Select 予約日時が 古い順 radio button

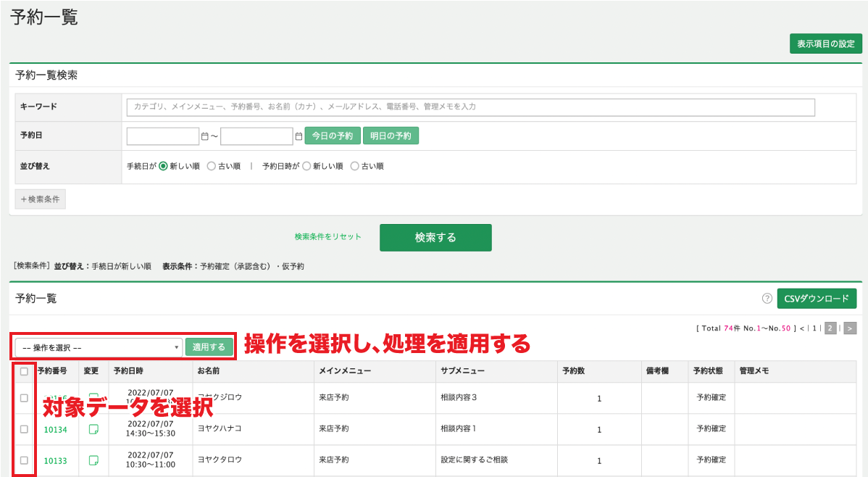[x=355, y=166]
